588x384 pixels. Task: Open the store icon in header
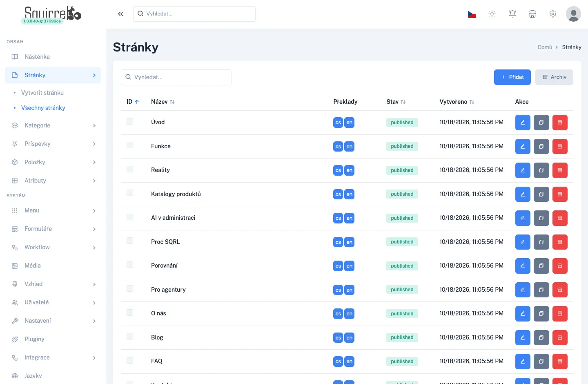tap(532, 14)
